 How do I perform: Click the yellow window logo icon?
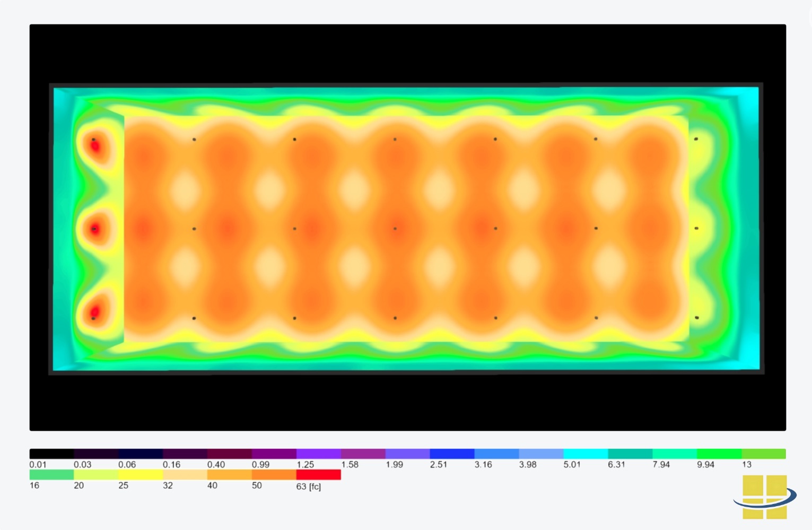(x=764, y=497)
